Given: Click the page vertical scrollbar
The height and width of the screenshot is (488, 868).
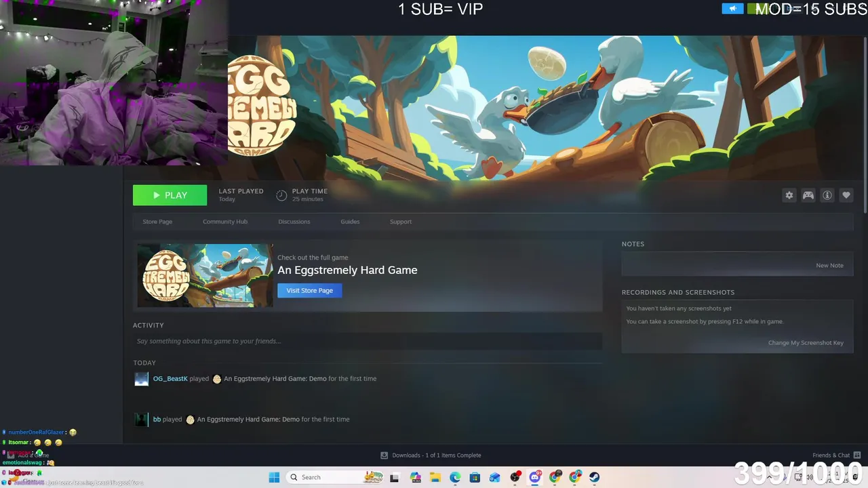Looking at the screenshot, I should (865, 125).
